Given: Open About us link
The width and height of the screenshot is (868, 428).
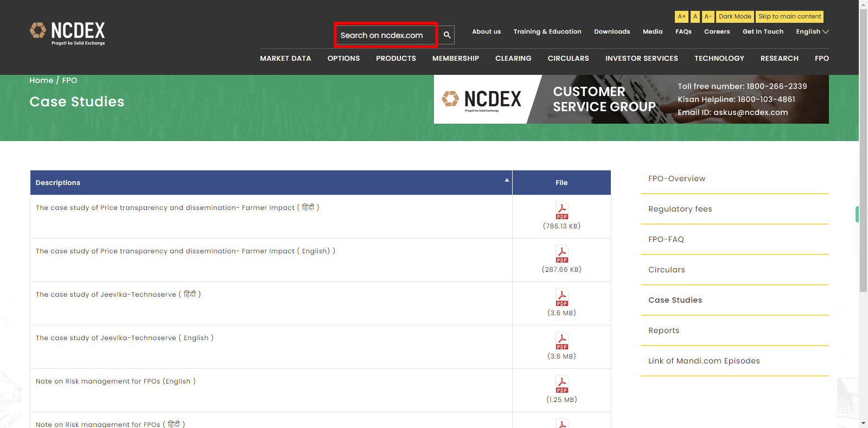Looking at the screenshot, I should coord(486,31).
